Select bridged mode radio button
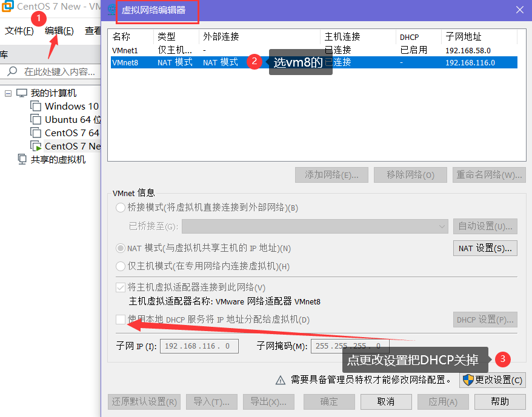 (121, 208)
